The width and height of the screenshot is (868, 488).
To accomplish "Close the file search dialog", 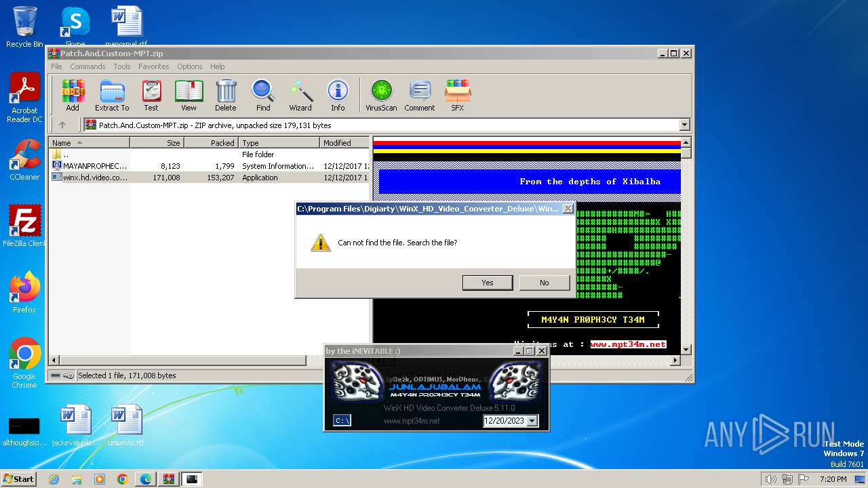I will coord(568,209).
